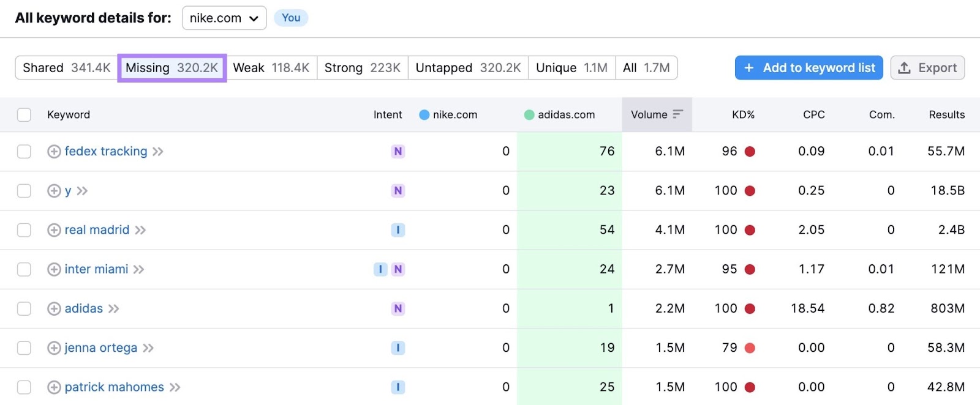Switch to the All 1.7M tab

pos(646,68)
